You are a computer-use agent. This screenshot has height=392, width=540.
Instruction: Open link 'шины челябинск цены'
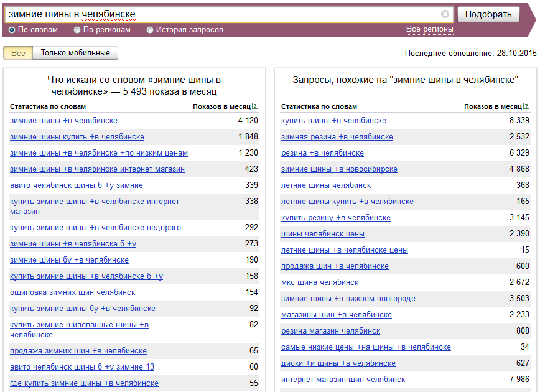pyautogui.click(x=323, y=234)
